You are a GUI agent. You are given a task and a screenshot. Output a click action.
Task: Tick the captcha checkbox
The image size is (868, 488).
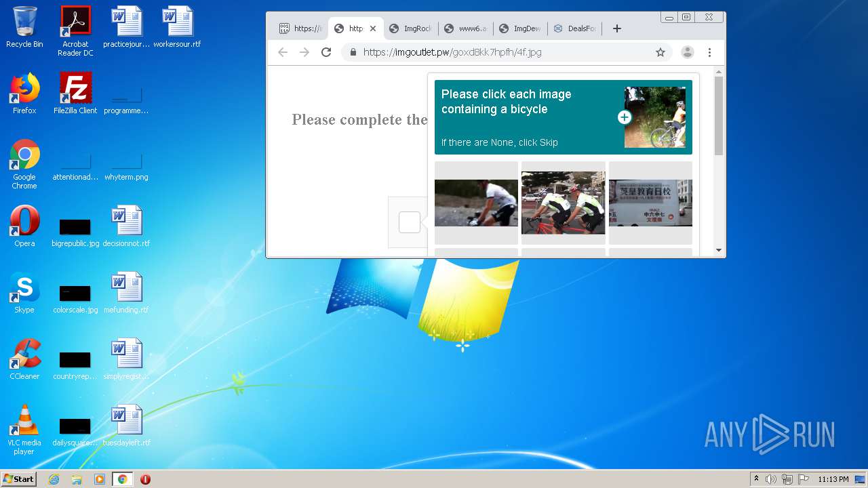point(410,222)
